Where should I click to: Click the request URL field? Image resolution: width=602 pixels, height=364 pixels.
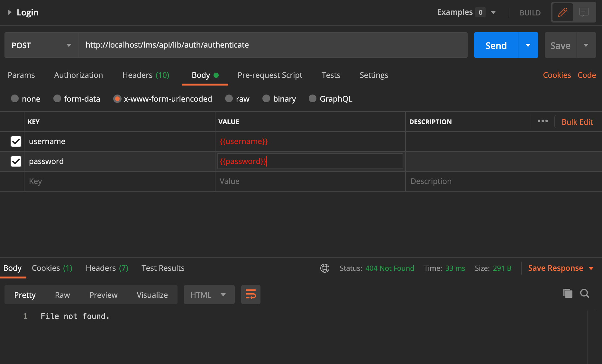click(273, 45)
